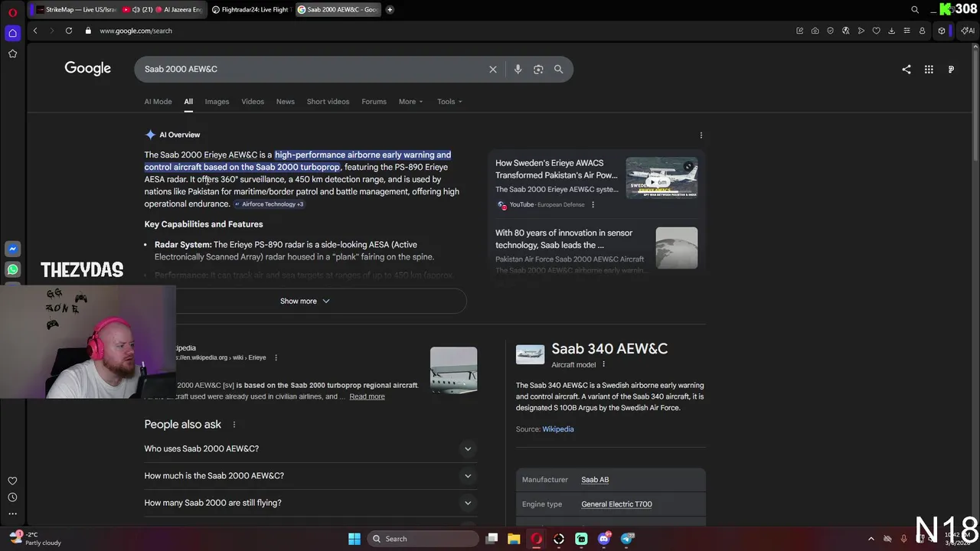Open Opera AI button
The width and height of the screenshot is (980, 551).
[968, 31]
